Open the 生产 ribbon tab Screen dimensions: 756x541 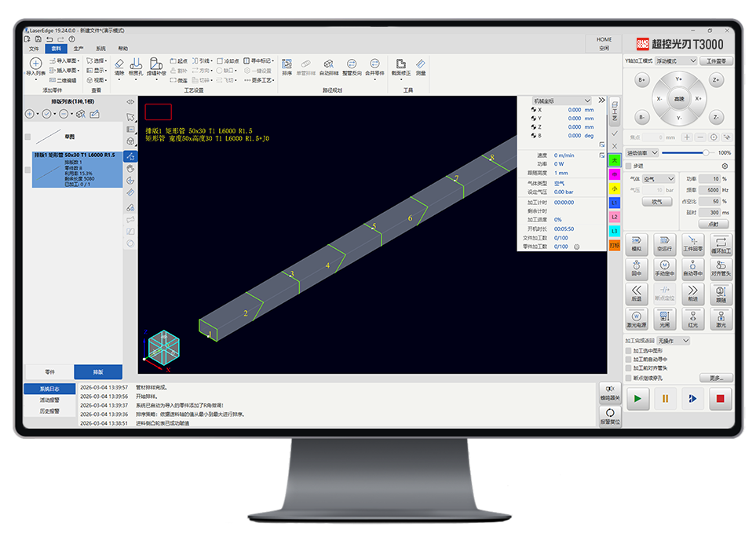[x=79, y=49]
